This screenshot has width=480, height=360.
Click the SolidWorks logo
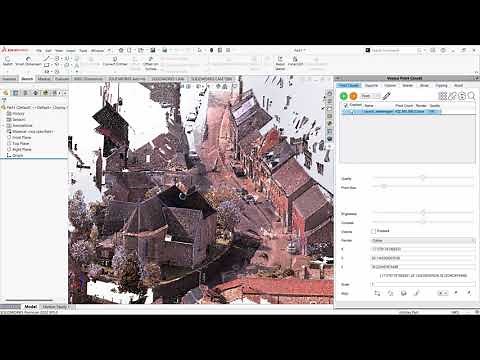pos(15,50)
